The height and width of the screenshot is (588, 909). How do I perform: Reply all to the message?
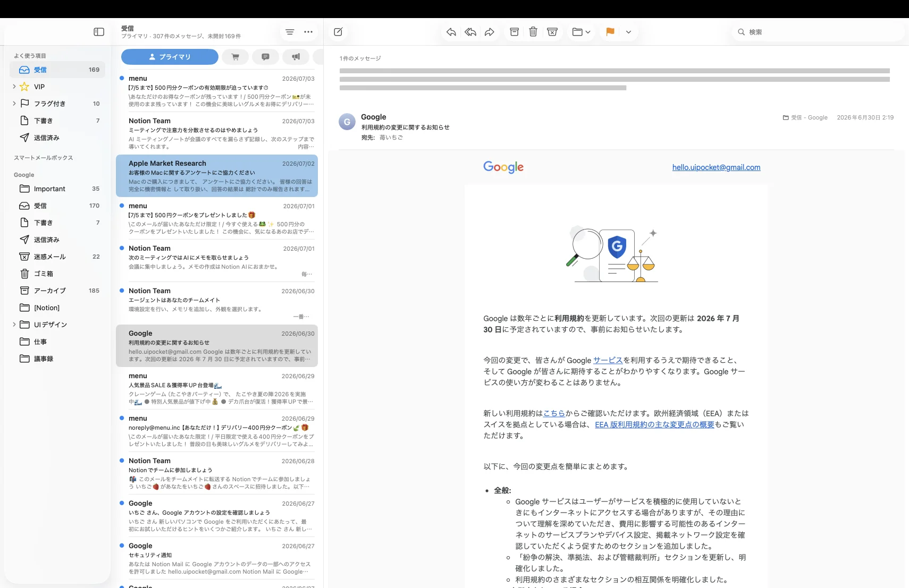(x=470, y=32)
